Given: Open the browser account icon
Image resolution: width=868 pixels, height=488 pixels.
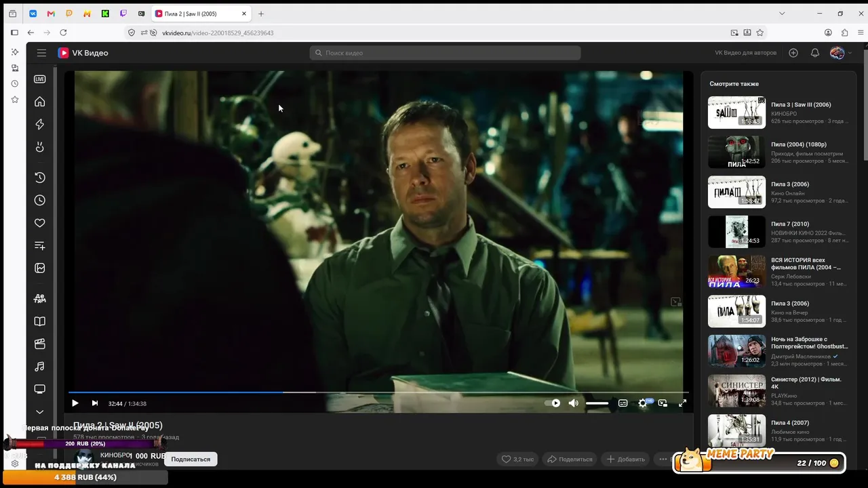Looking at the screenshot, I should (x=828, y=33).
